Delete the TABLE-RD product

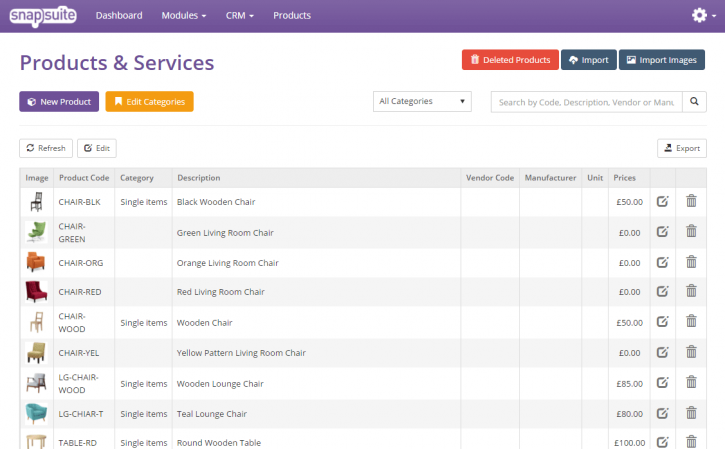[691, 442]
